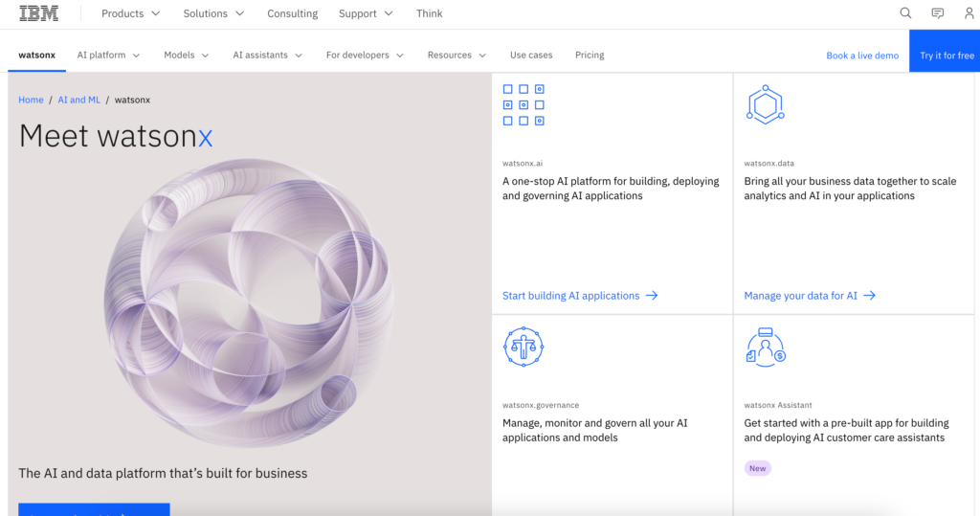Click the watsonx.governance label text

pos(541,405)
